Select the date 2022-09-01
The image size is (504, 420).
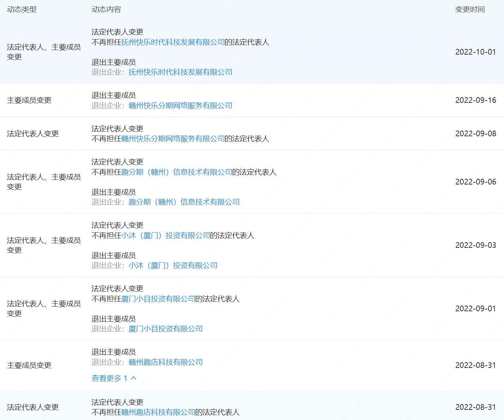click(x=475, y=309)
